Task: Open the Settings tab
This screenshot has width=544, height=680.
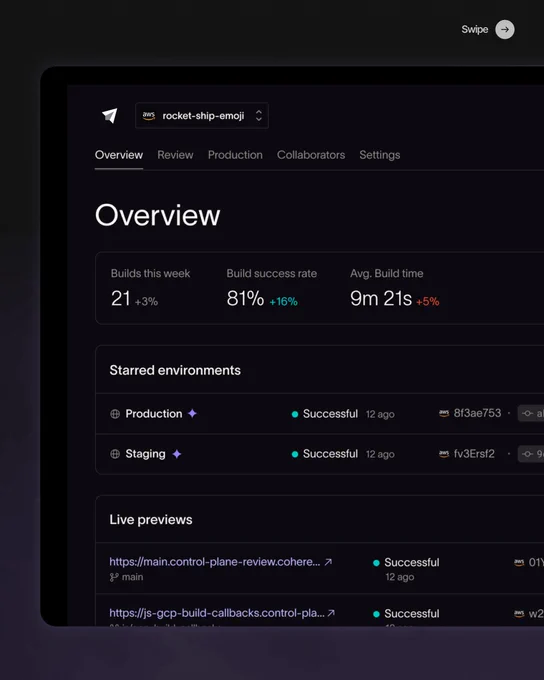Action: pos(380,155)
